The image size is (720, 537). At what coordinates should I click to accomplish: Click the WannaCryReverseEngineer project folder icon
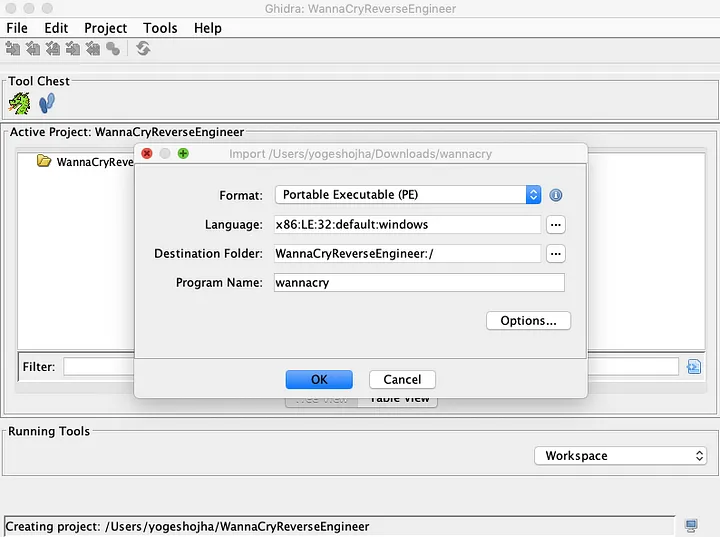tap(44, 161)
